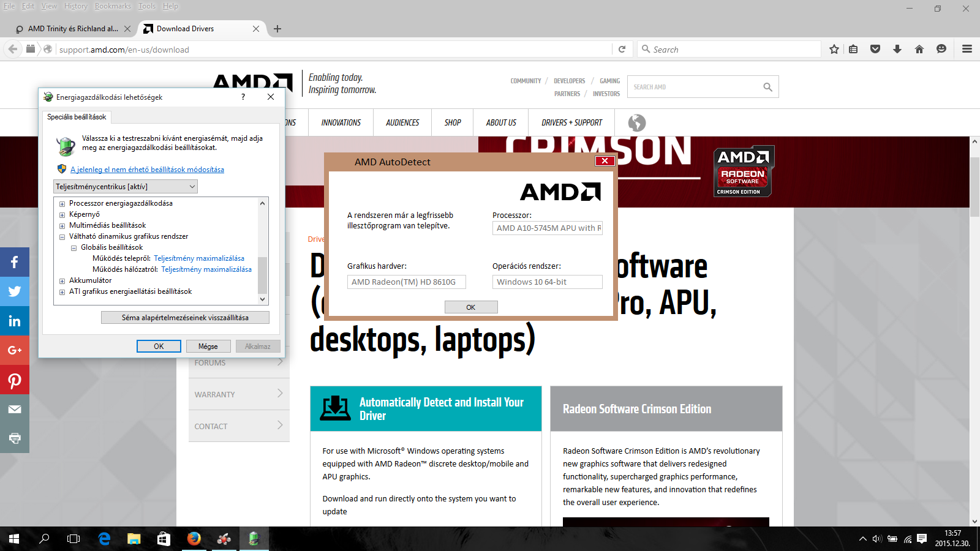
Task: Expand ATI grafikus energiaellátási beállítások node
Action: pos(62,292)
